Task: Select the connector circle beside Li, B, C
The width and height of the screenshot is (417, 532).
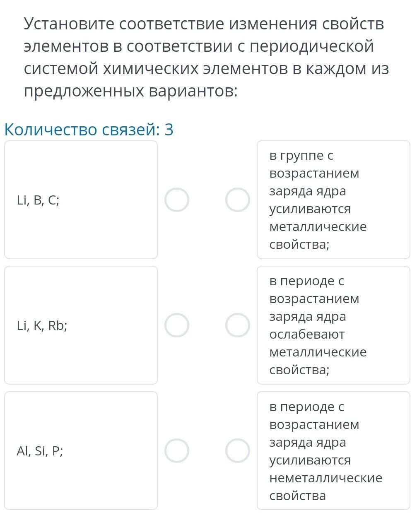Action: tap(177, 200)
